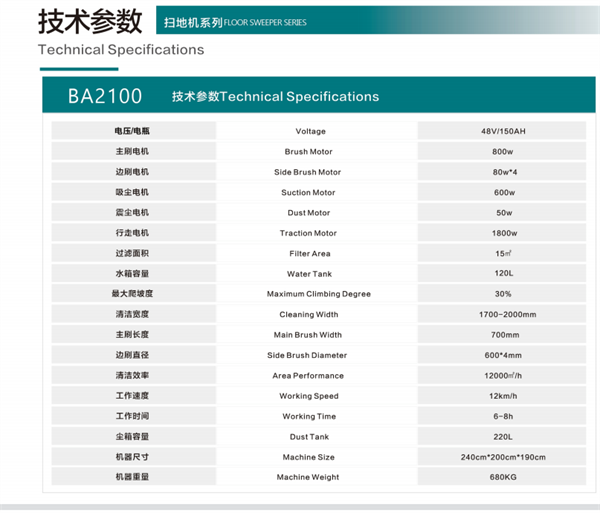This screenshot has width=600, height=513.
Task: Select the '12km/h' value
Action: [x=503, y=396]
